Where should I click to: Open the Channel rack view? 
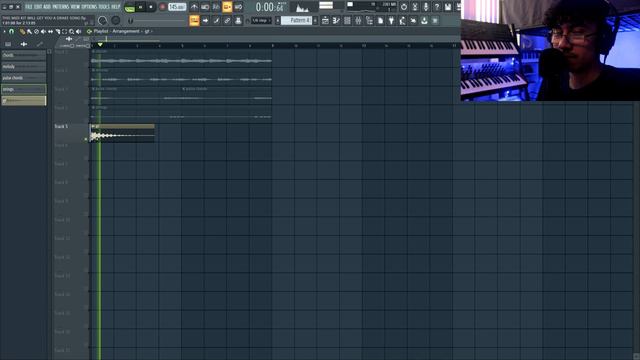(x=347, y=20)
